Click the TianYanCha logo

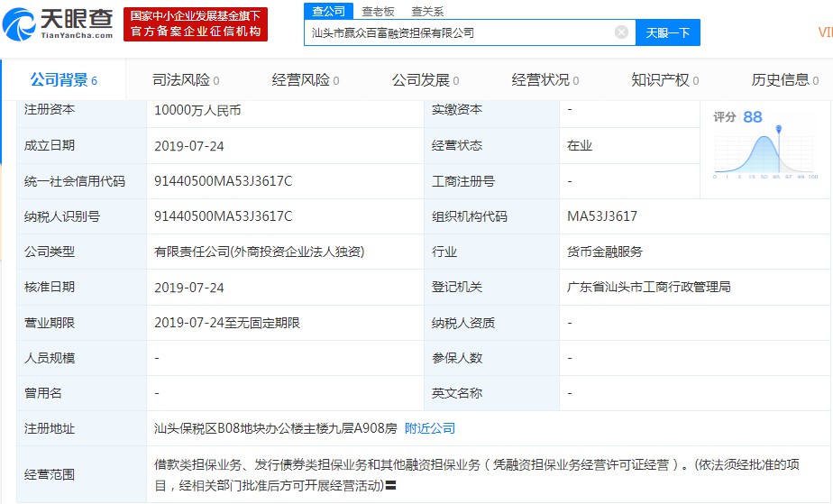(x=58, y=24)
